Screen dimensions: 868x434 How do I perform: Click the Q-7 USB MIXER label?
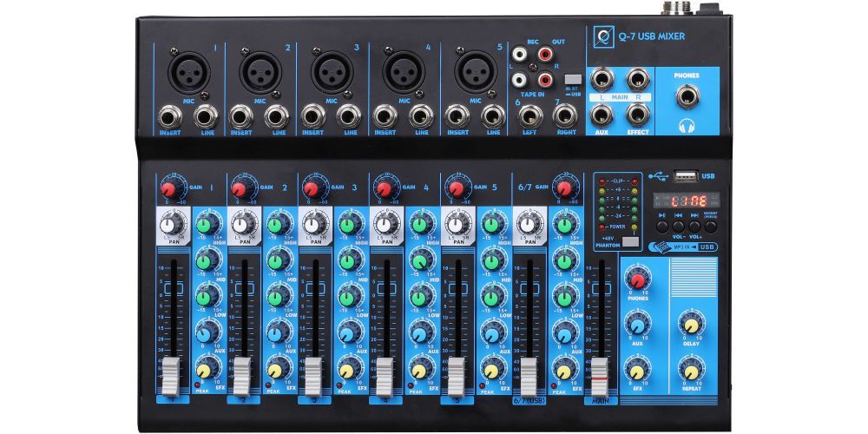[x=654, y=36]
